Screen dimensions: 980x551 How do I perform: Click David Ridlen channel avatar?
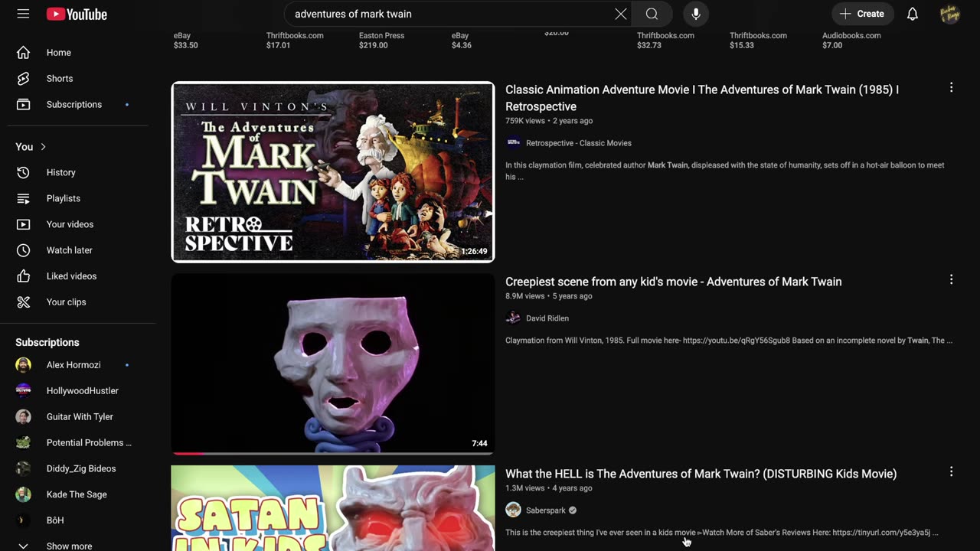513,318
